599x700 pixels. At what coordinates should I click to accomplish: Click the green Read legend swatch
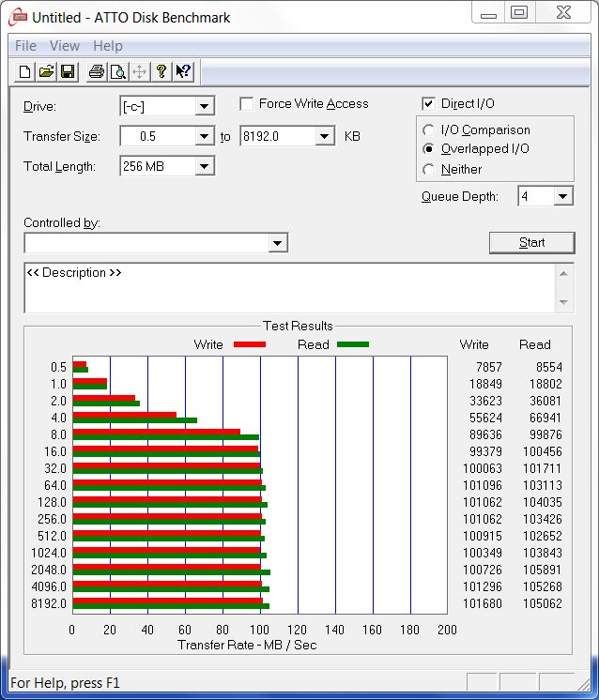point(353,344)
